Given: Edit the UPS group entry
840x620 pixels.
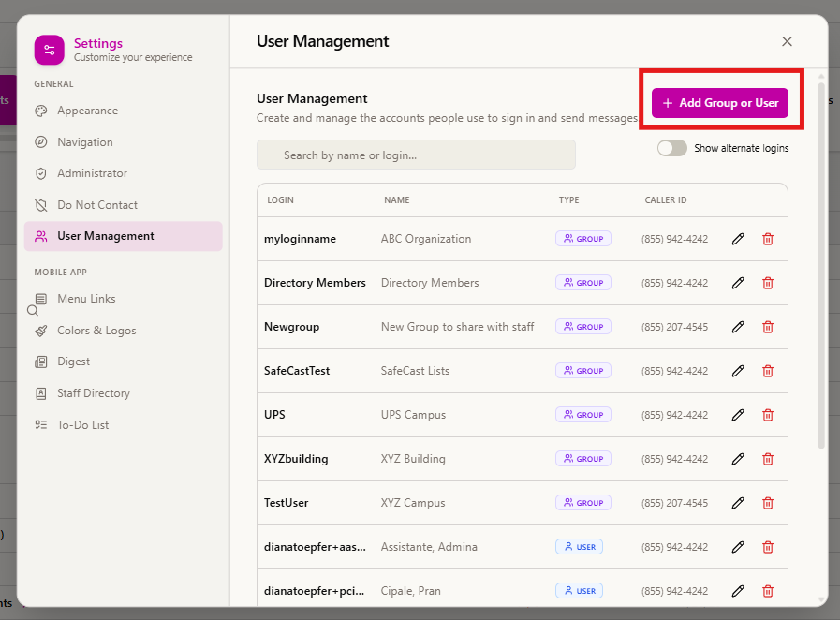Looking at the screenshot, I should click(x=738, y=415).
